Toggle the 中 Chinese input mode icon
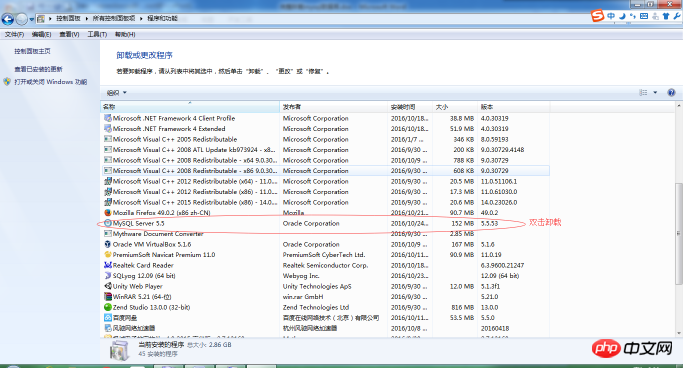The width and height of the screenshot is (683, 368). pos(611,16)
